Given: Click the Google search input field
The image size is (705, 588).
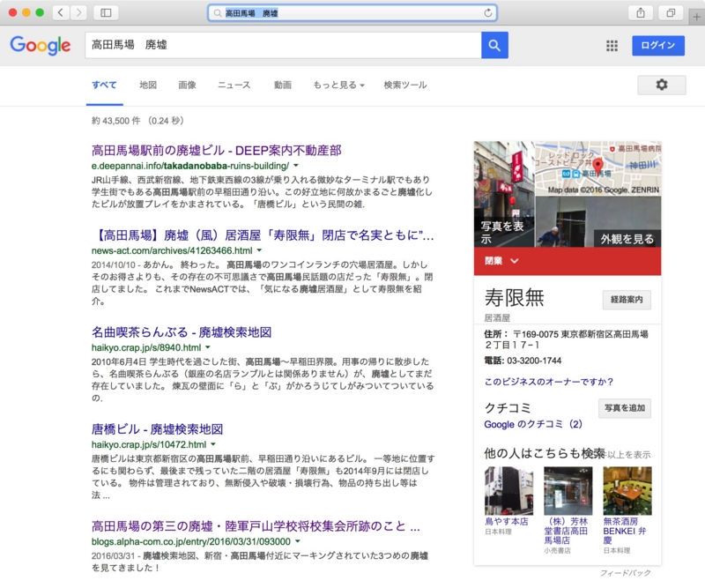Looking at the screenshot, I should (283, 45).
